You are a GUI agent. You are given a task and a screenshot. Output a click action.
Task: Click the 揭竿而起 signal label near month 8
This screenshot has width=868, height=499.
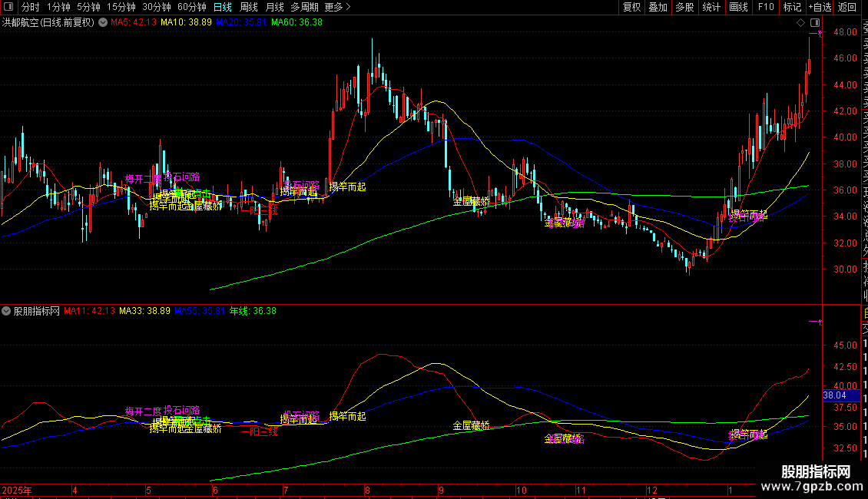[x=347, y=187]
